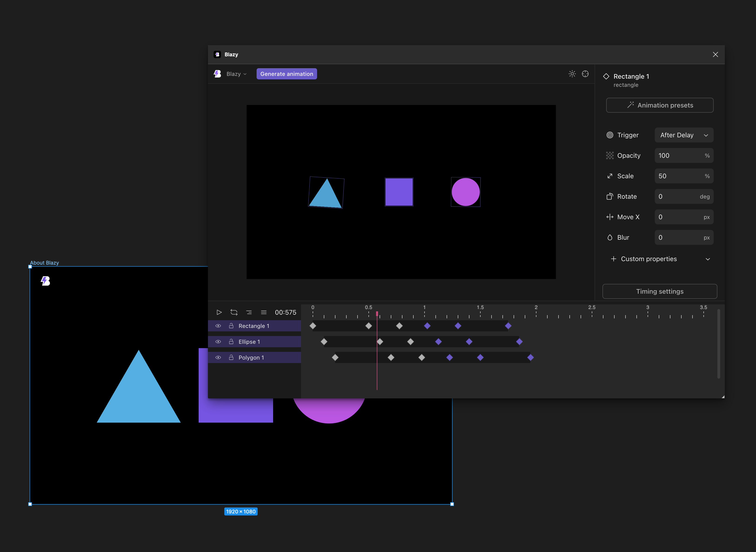756x552 pixels.
Task: Click the Scale value field
Action: coord(684,176)
